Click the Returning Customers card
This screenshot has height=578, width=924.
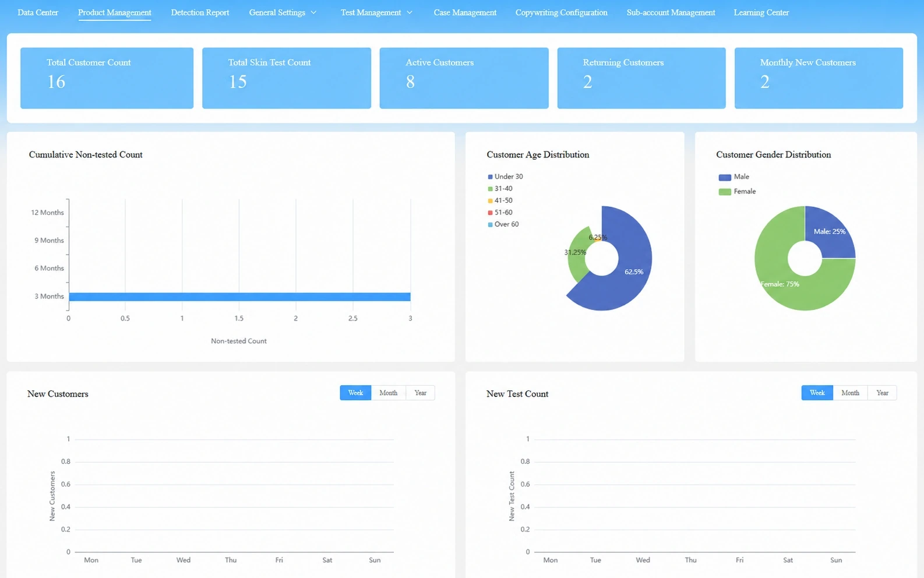pyautogui.click(x=641, y=78)
